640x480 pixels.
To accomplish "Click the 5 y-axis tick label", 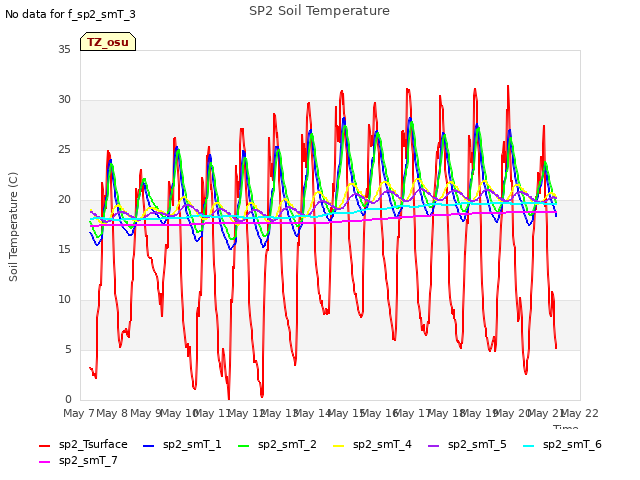I will click(68, 350).
